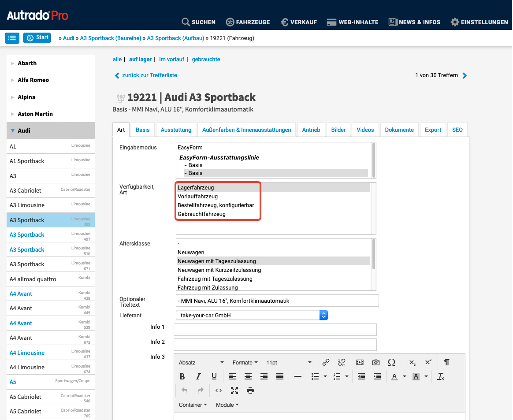This screenshot has height=420, width=513.
Task: Toggle italic text formatting
Action: (198, 376)
